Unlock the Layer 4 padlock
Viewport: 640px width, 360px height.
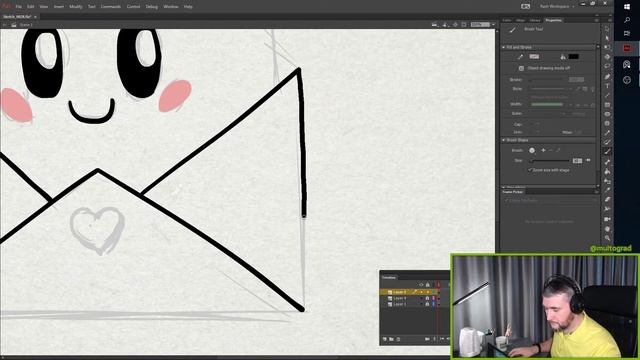(x=427, y=298)
